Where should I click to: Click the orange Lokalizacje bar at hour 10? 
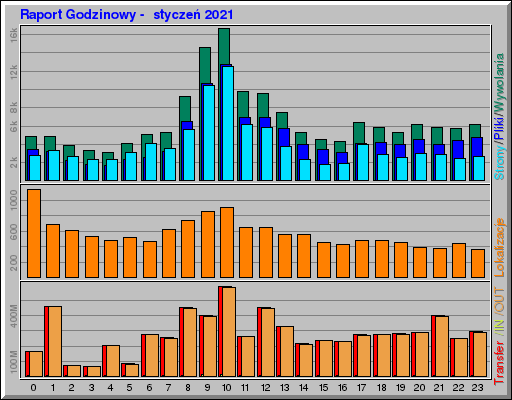click(x=227, y=242)
